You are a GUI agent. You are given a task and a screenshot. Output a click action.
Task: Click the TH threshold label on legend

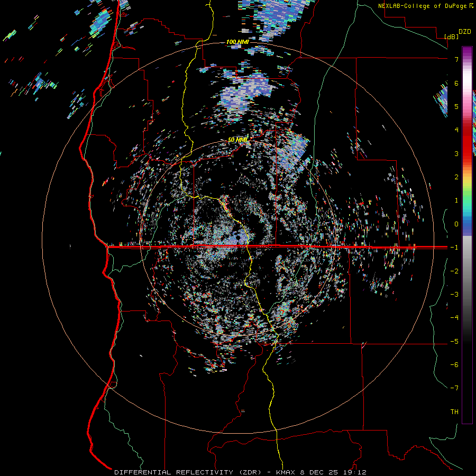(454, 412)
